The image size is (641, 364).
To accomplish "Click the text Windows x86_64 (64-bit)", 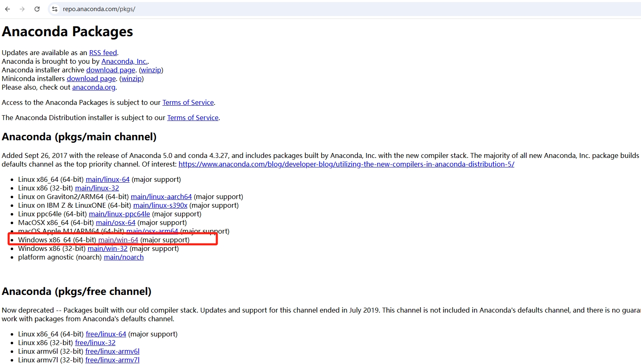I will (x=57, y=240).
